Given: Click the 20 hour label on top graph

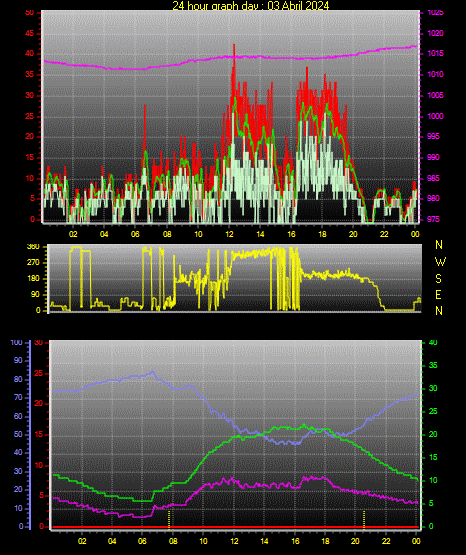Looking at the screenshot, I should (x=353, y=234).
